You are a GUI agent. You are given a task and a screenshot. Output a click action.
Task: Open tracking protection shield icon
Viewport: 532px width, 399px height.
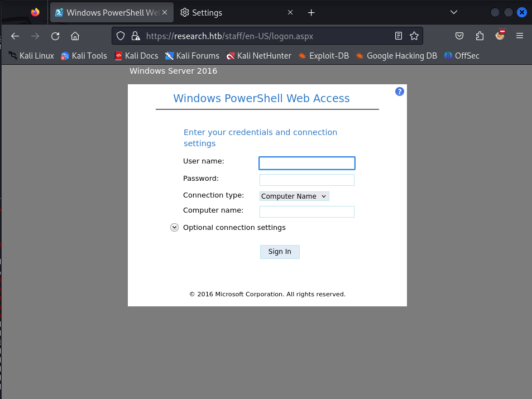click(x=121, y=36)
